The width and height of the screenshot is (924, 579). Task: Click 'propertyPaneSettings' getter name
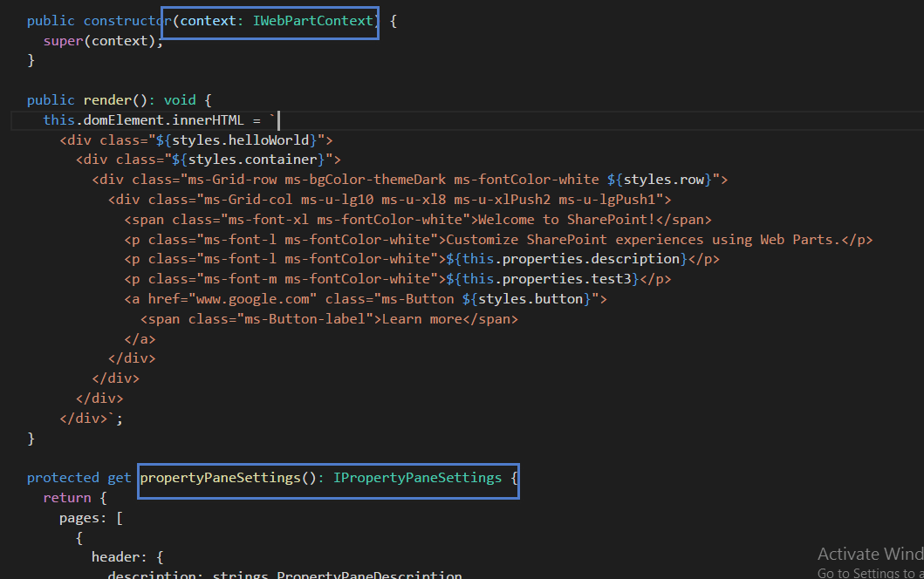221,478
